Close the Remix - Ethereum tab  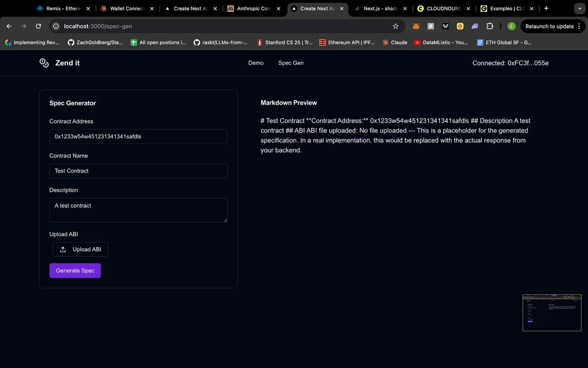[88, 8]
